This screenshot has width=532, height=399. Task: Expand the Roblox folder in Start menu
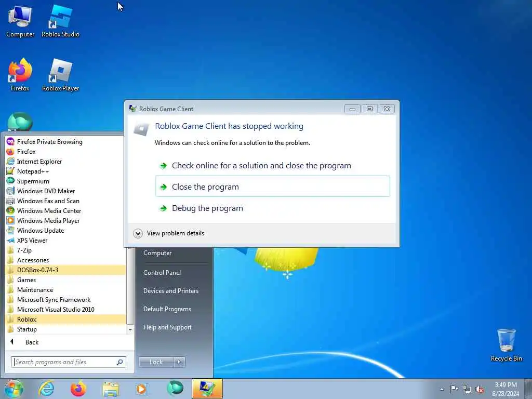[65, 319]
